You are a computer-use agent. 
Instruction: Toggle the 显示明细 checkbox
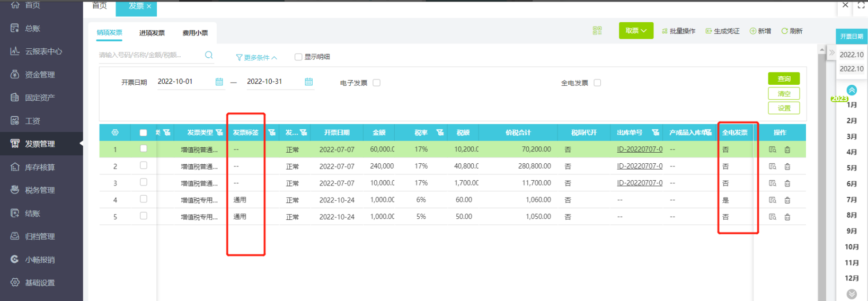298,57
